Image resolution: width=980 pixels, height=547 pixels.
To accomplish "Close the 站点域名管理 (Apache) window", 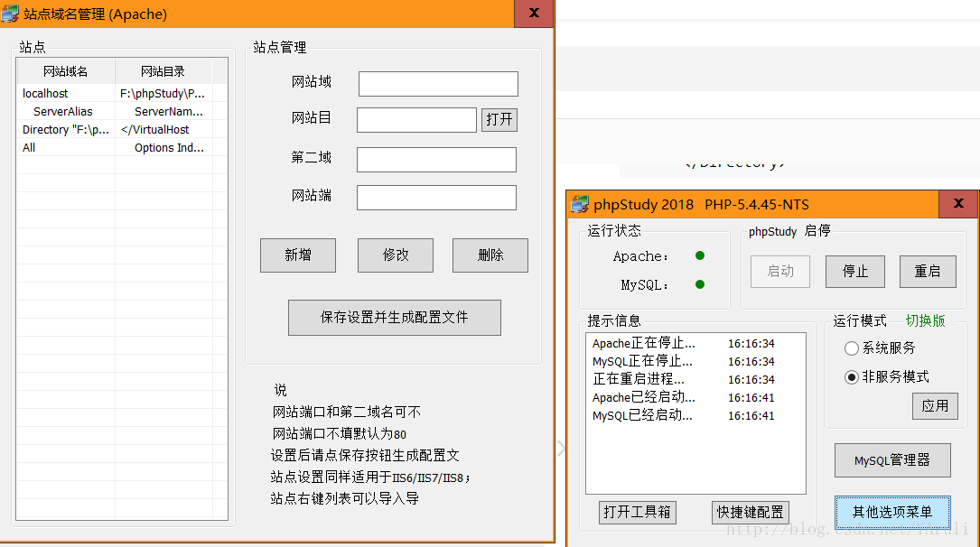I will pyautogui.click(x=534, y=14).
